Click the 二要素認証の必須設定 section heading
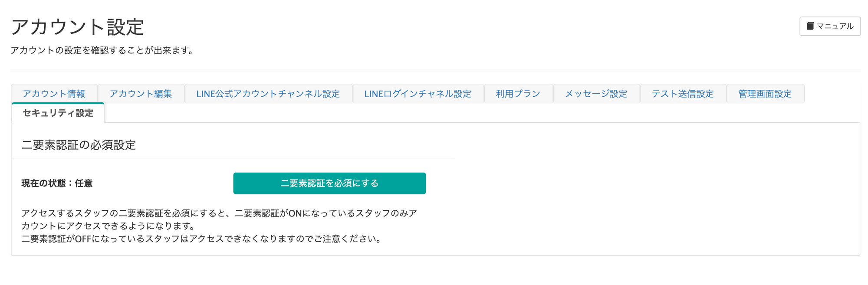The image size is (868, 285). coord(79,145)
